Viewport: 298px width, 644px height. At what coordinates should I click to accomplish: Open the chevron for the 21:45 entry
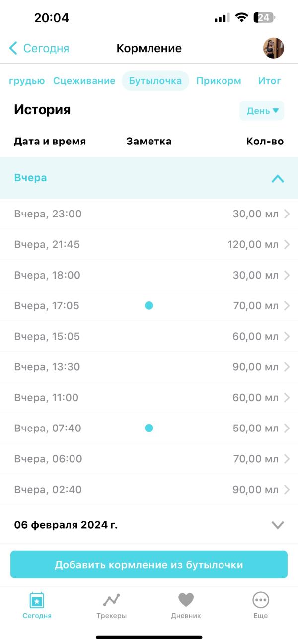(x=287, y=245)
